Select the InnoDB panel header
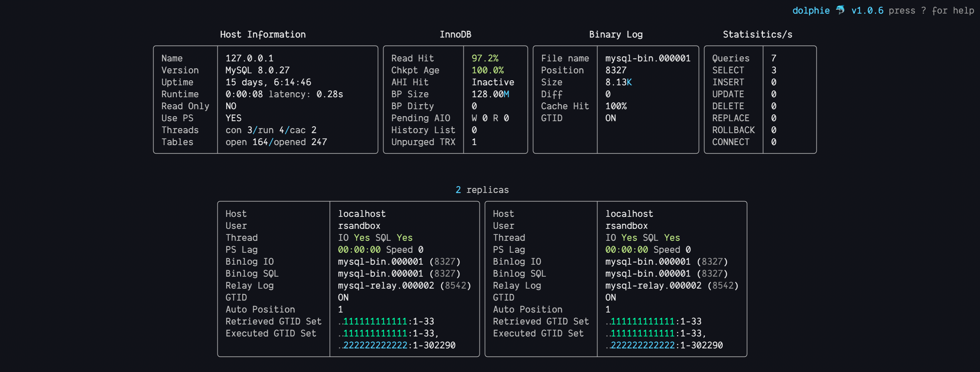The height and width of the screenshot is (372, 980). 455,34
